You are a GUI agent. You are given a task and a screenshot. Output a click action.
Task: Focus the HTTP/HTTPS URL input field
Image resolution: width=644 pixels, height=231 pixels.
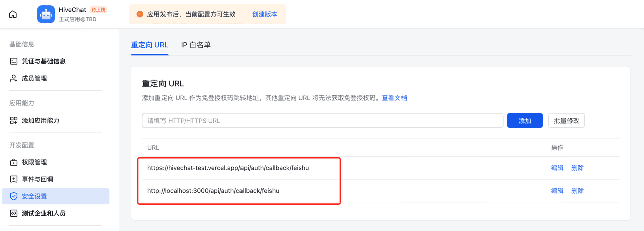[323, 121]
